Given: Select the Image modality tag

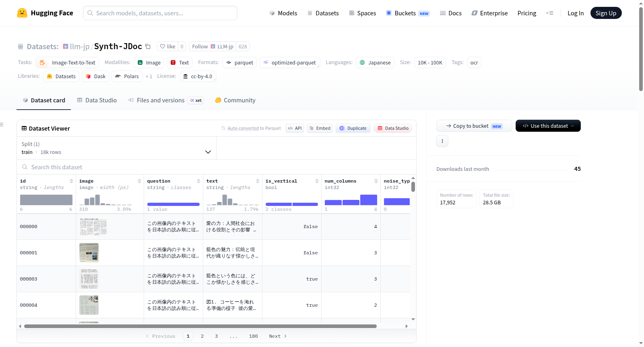Looking at the screenshot, I should point(149,62).
